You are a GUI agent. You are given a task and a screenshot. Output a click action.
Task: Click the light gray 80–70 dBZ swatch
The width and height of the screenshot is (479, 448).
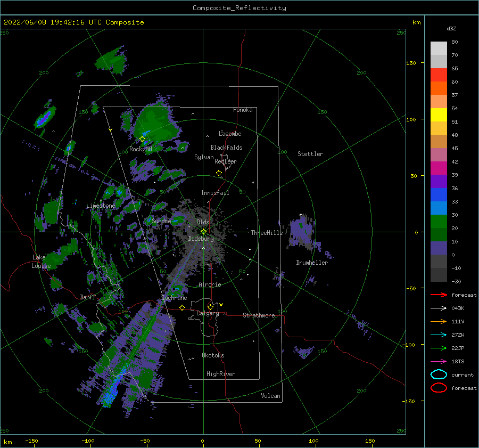pyautogui.click(x=439, y=48)
